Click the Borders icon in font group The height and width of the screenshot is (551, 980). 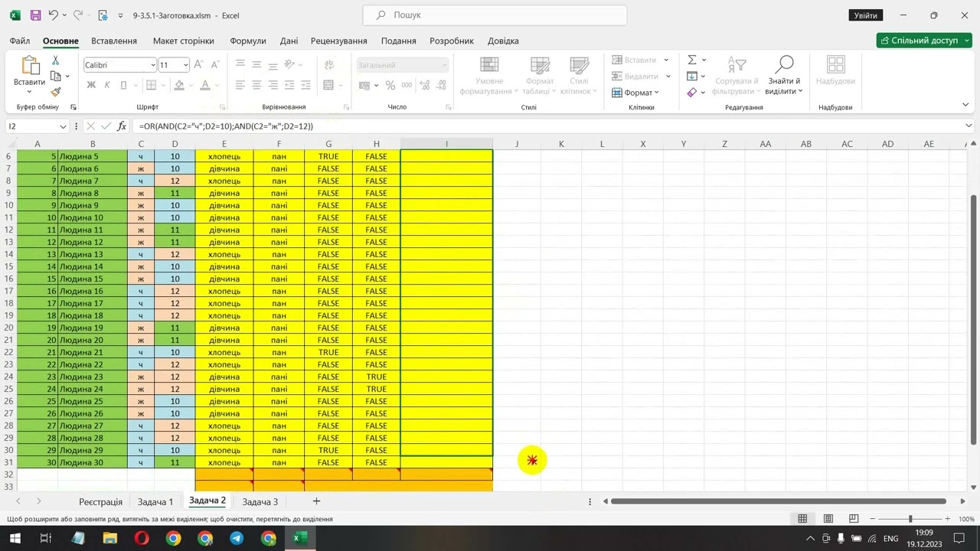(x=152, y=85)
